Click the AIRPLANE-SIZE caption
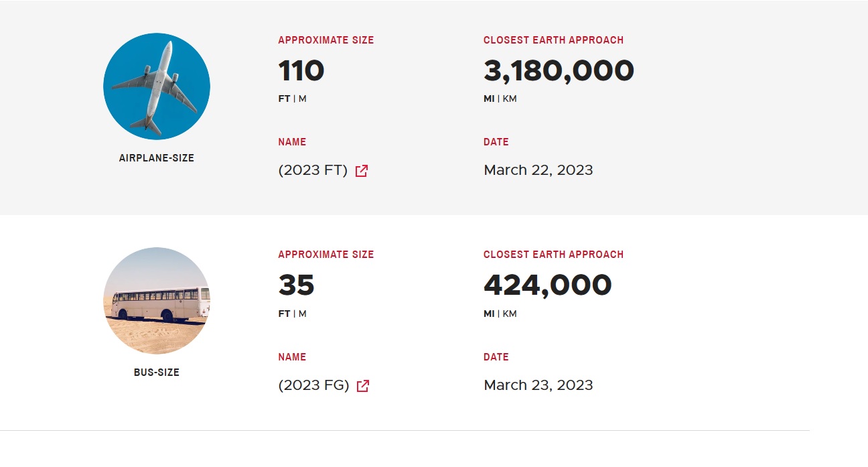The width and height of the screenshot is (868, 467). (x=157, y=158)
